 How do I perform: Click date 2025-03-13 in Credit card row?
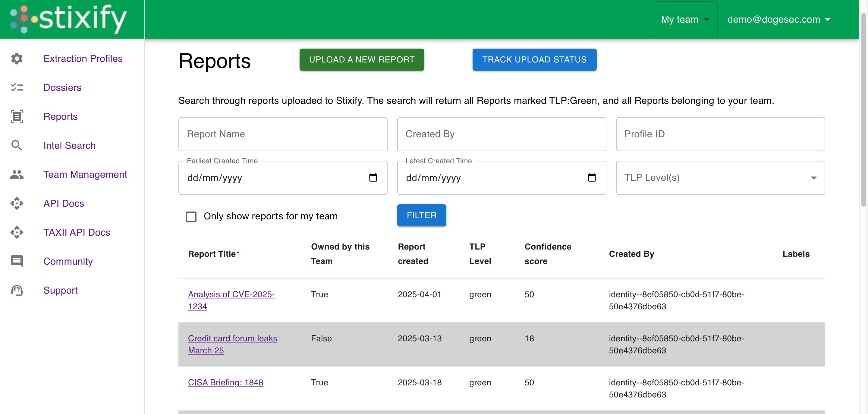pos(420,339)
